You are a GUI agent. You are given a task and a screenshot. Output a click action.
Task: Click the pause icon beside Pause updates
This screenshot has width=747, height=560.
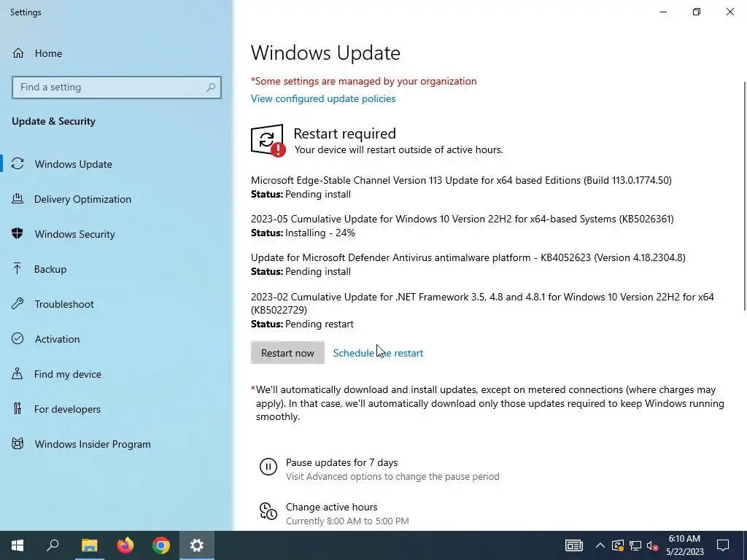(x=268, y=467)
